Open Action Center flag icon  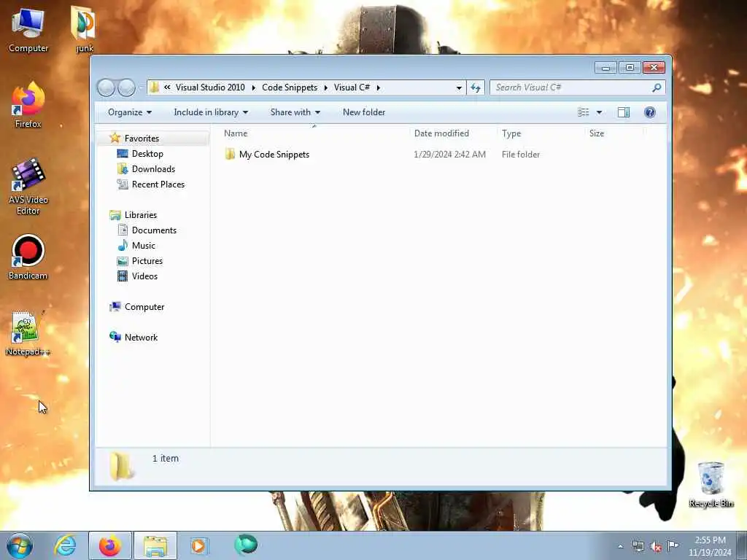click(673, 546)
